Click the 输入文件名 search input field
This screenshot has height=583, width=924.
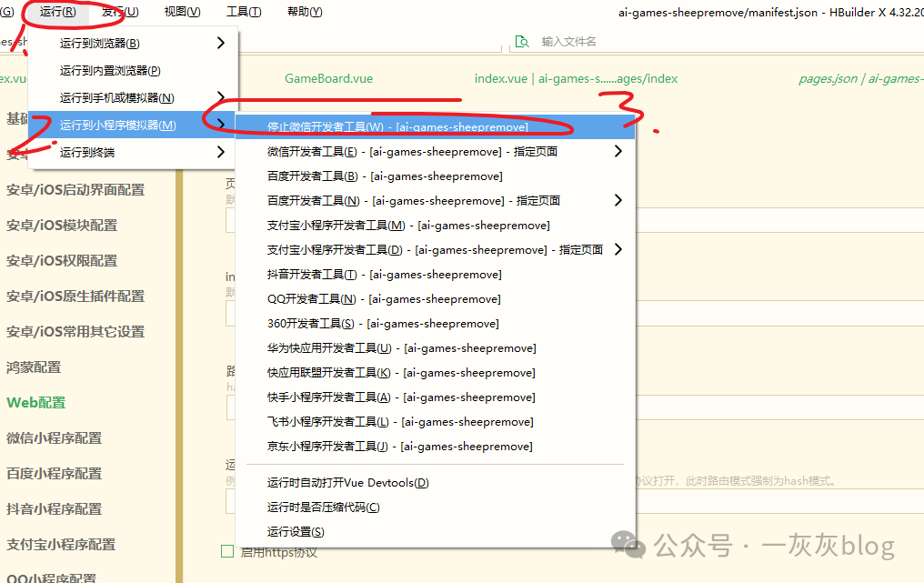click(582, 41)
